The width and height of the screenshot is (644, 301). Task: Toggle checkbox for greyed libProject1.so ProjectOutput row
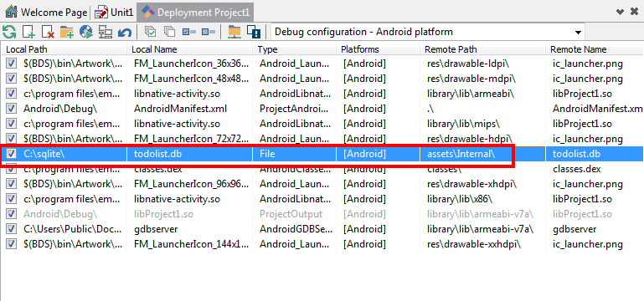click(12, 214)
